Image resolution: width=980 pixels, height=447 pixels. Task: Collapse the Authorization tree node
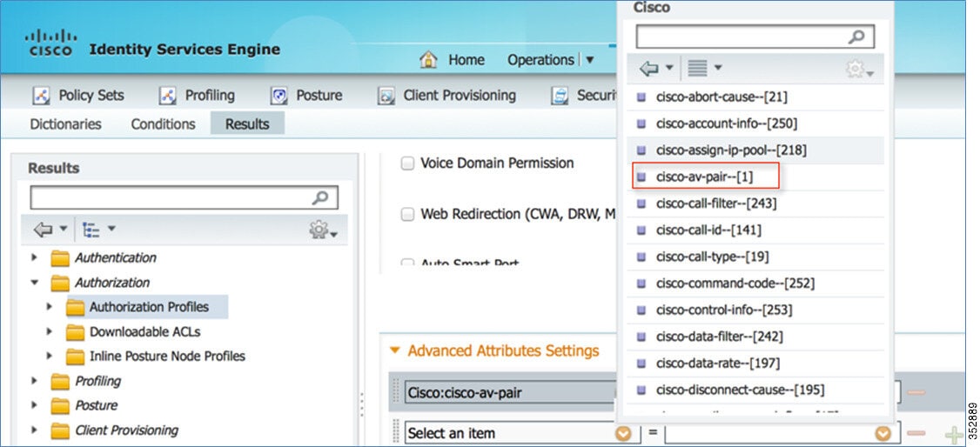(35, 283)
